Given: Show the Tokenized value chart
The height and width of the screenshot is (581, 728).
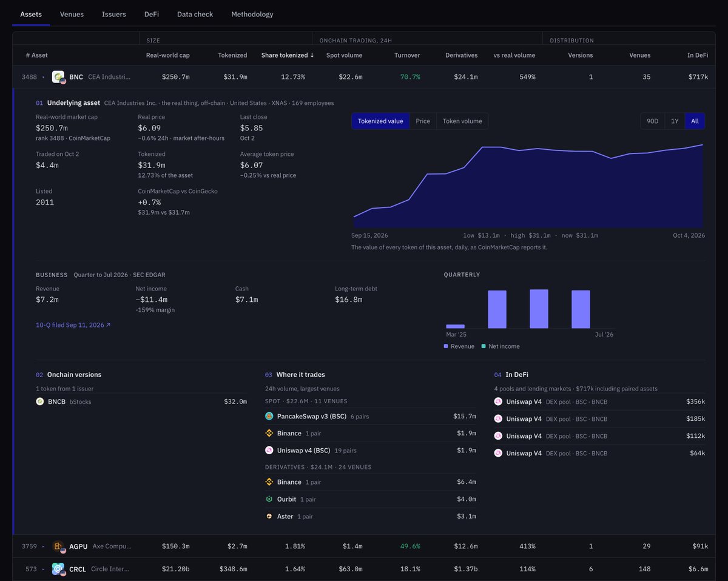Looking at the screenshot, I should tap(380, 121).
